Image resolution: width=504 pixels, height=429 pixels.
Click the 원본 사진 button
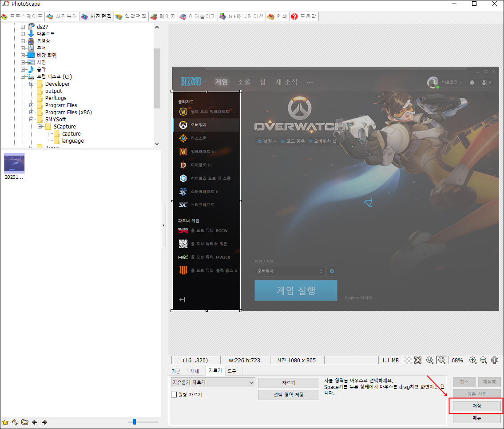(476, 394)
